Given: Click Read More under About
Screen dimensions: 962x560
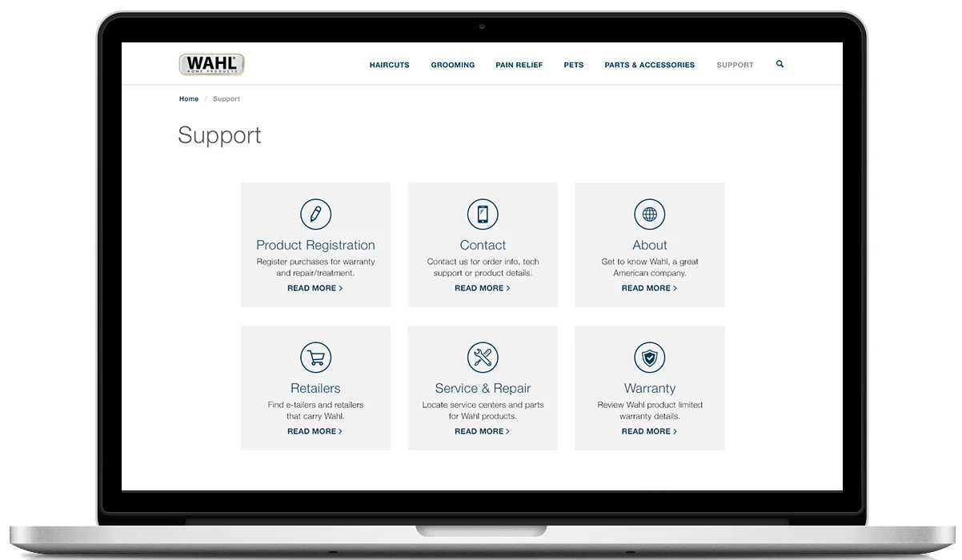Looking at the screenshot, I should [650, 288].
